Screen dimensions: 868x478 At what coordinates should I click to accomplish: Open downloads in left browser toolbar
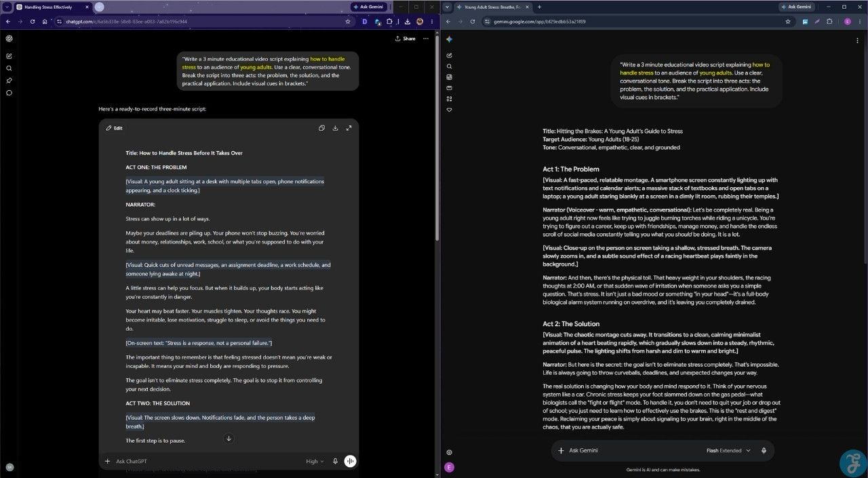[x=407, y=22]
